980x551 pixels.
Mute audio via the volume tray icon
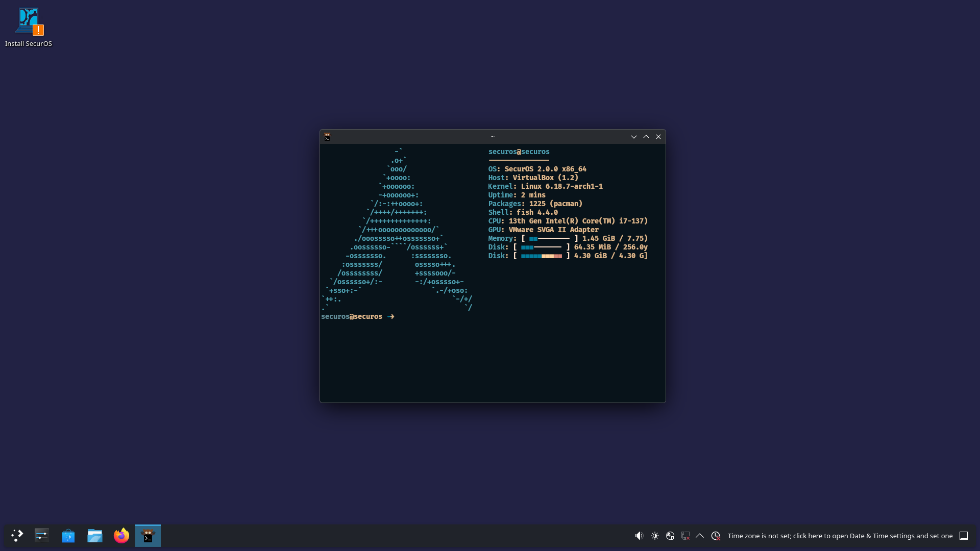(x=639, y=536)
